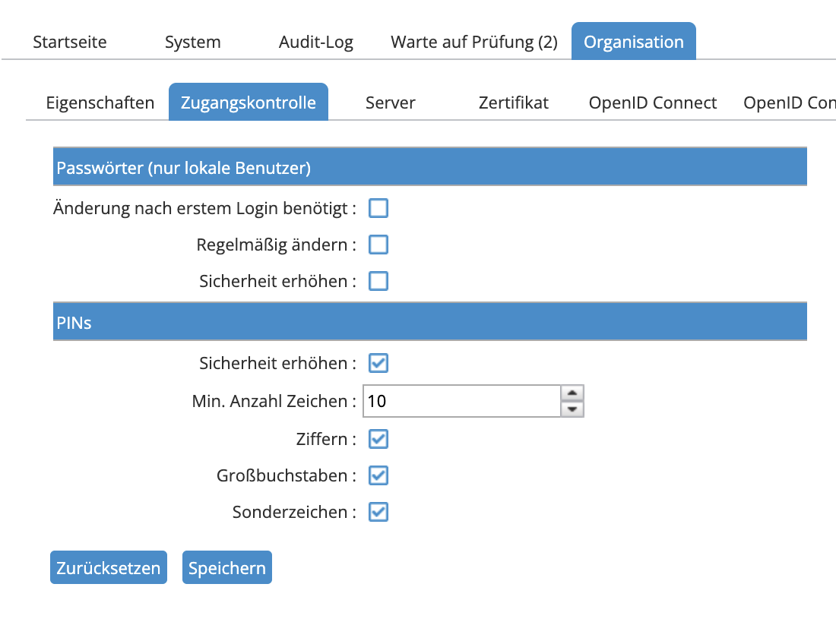Disable 'Sicherheit erhöhen' under PINs
The width and height of the screenshot is (836, 644).
coord(378,363)
